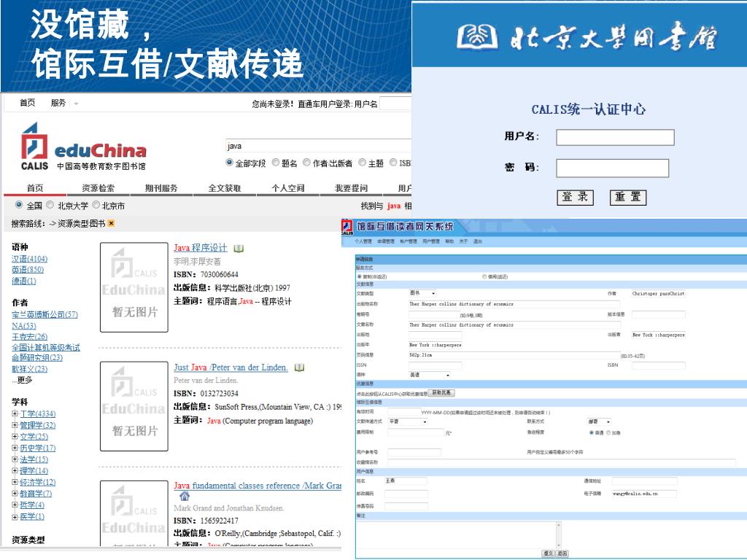The image size is (747, 560).
Task: Click the 备注 textarea scrollbar
Action: (x=558, y=534)
